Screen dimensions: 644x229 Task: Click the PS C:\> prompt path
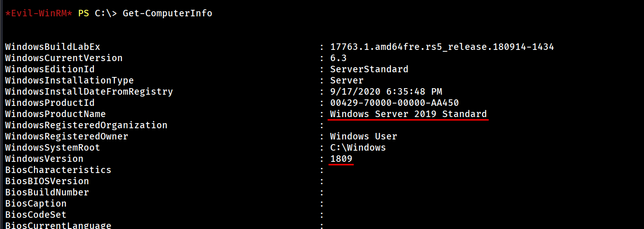pos(98,14)
